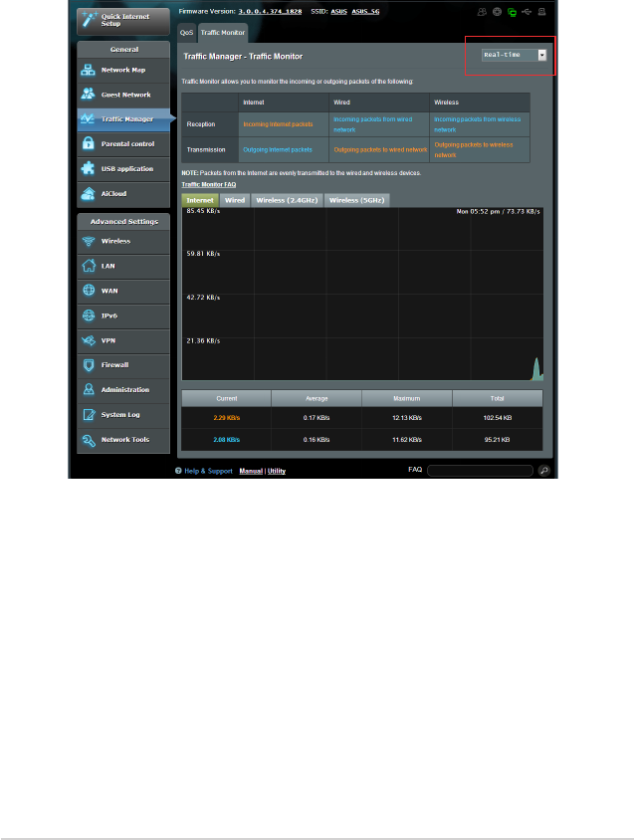The height and width of the screenshot is (840, 634).
Task: Open the Network Map page
Action: coord(123,71)
